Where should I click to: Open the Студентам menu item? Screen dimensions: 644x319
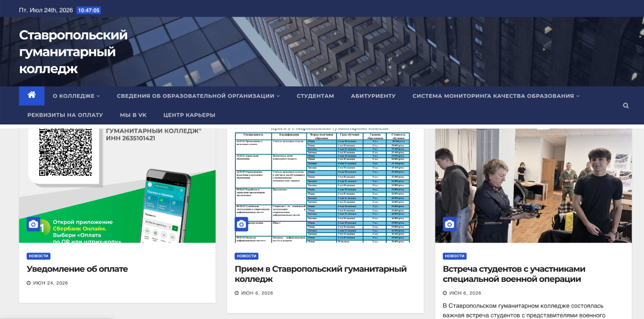click(x=315, y=96)
